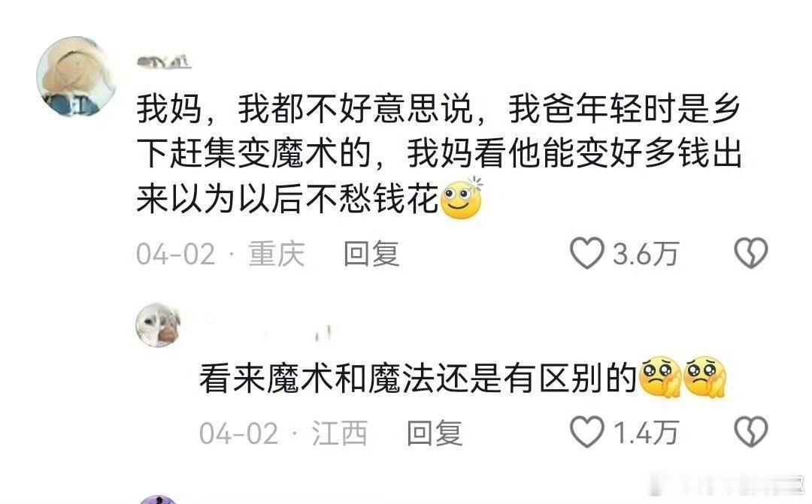The image size is (812, 504).
Task: Tap the 重庆 location label
Action: point(277,254)
